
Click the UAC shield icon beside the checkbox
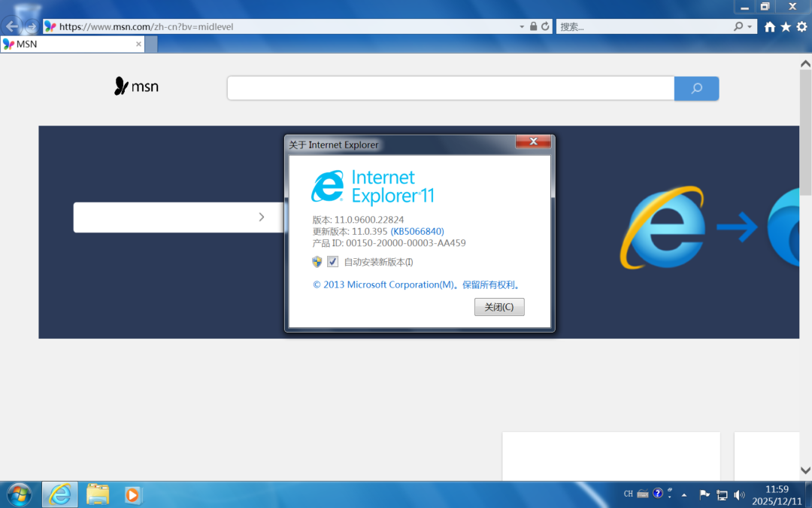point(317,262)
